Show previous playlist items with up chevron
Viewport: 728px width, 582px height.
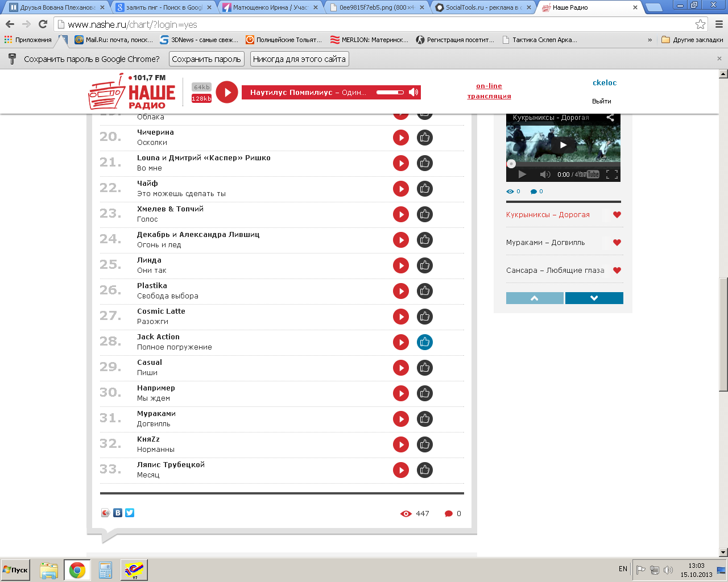535,298
